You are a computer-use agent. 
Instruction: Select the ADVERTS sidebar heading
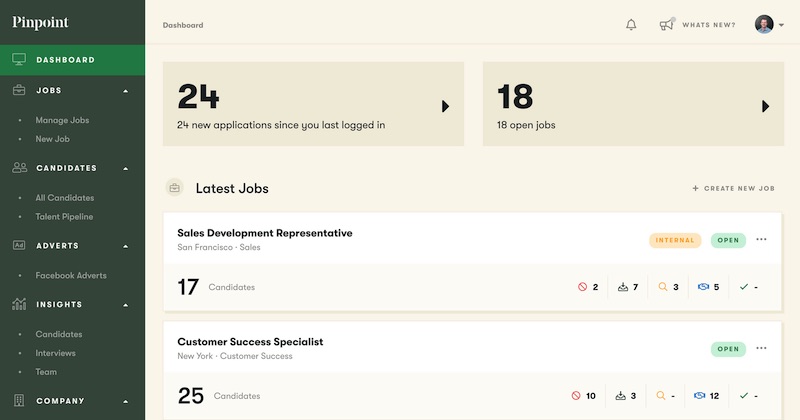pos(58,245)
